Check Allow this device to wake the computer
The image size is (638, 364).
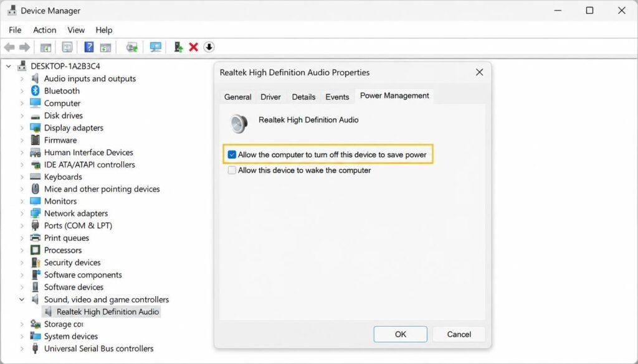click(232, 170)
